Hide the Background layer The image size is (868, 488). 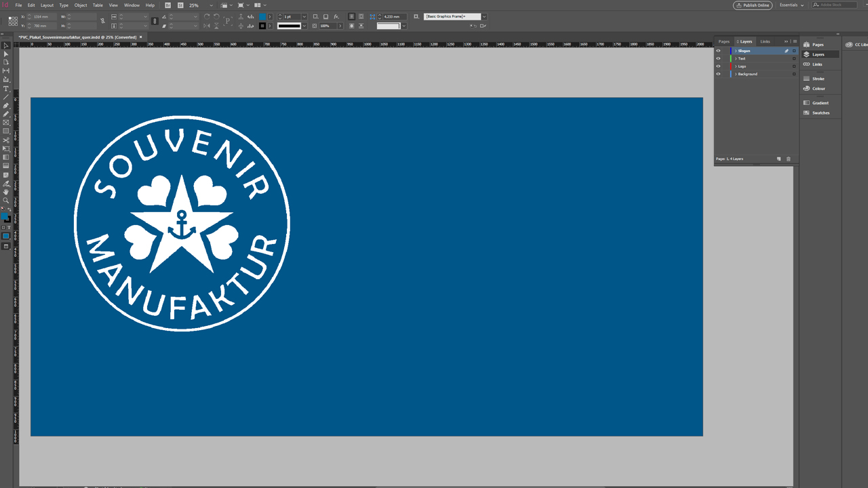(718, 74)
